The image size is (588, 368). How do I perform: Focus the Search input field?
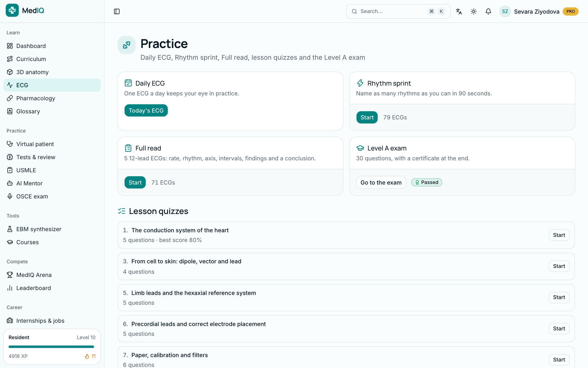398,11
